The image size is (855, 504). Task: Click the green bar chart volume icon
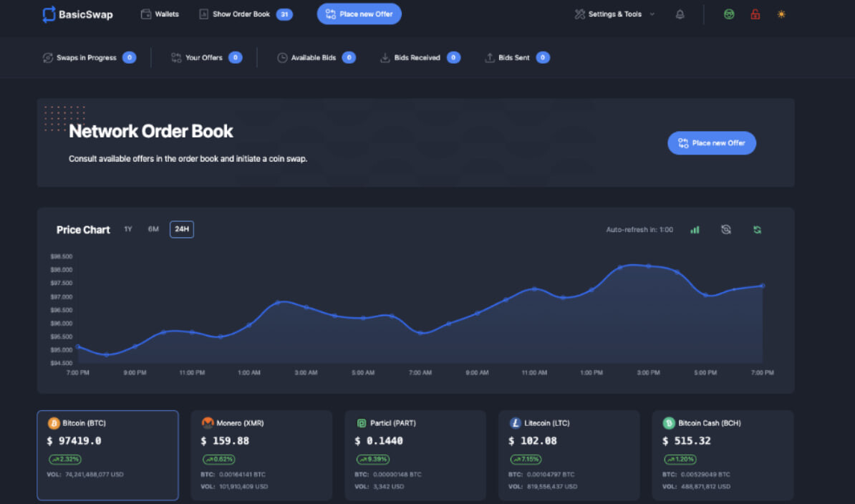coord(695,230)
